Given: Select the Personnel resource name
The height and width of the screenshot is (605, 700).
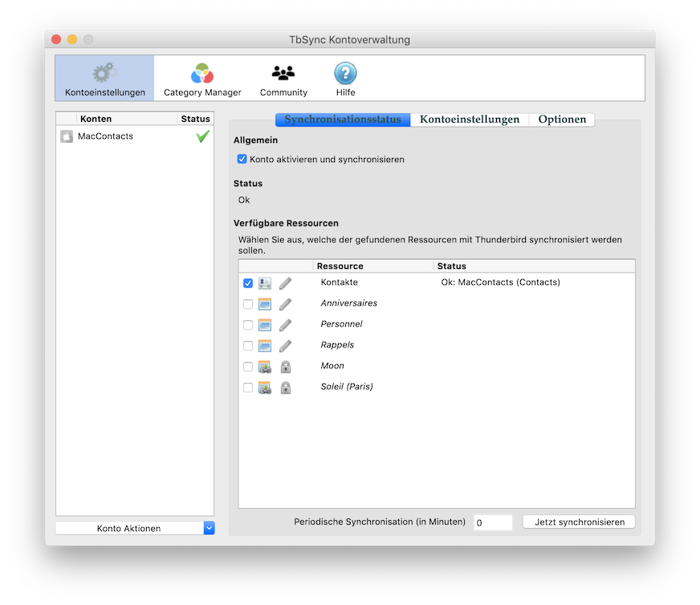Looking at the screenshot, I should [x=341, y=324].
